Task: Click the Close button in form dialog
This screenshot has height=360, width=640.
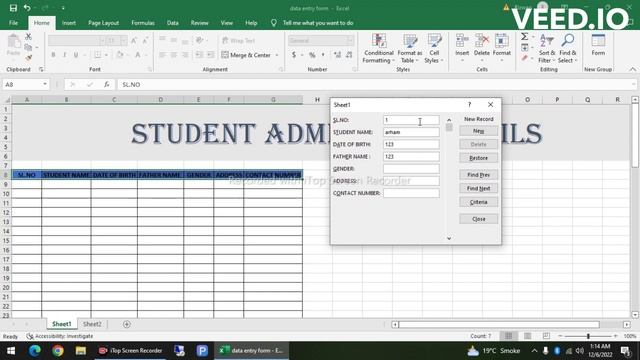Action: tap(478, 219)
